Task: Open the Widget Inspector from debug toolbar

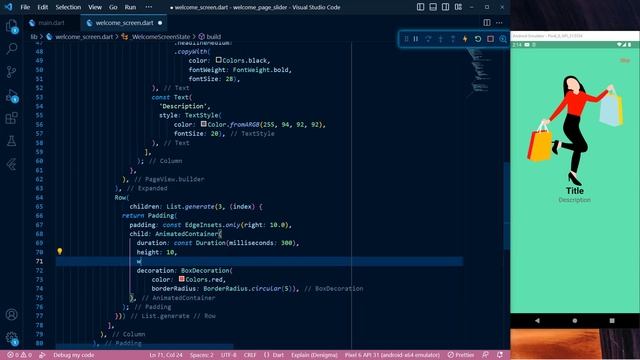Action: [x=503, y=39]
